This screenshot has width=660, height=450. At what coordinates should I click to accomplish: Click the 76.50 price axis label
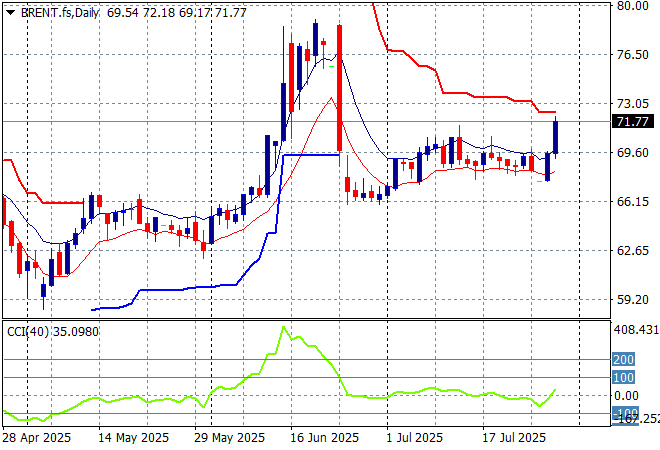click(x=633, y=55)
